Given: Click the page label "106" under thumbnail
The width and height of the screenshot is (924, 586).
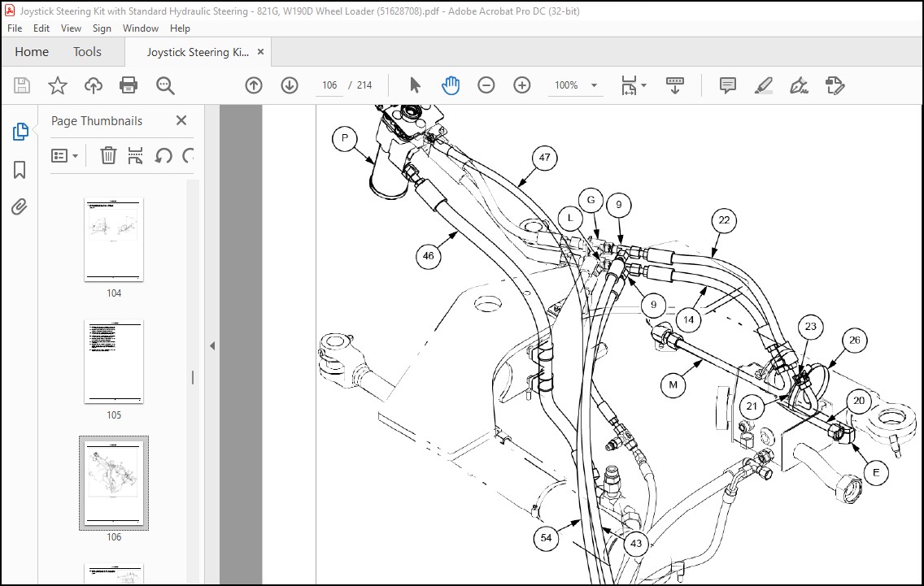Looking at the screenshot, I should (114, 537).
